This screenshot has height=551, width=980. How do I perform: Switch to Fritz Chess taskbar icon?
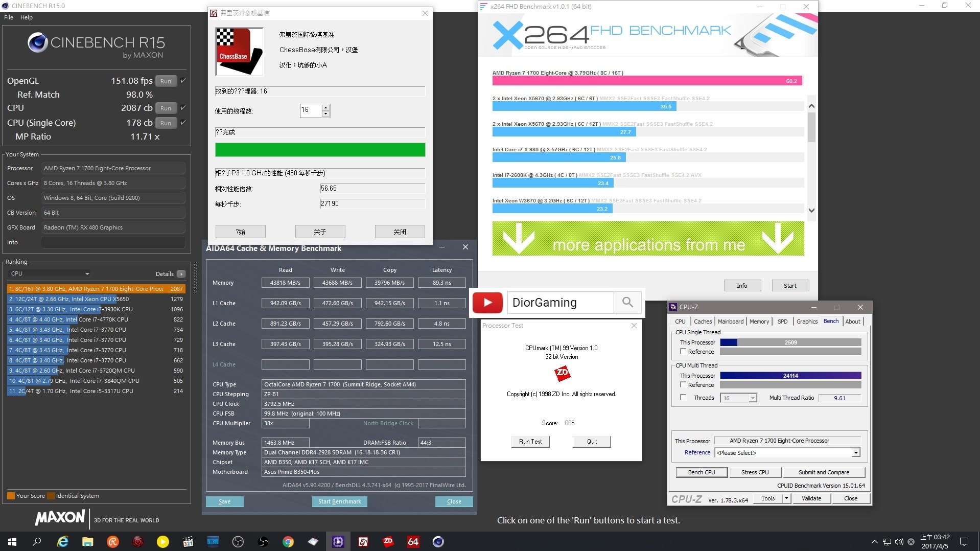[363, 541]
